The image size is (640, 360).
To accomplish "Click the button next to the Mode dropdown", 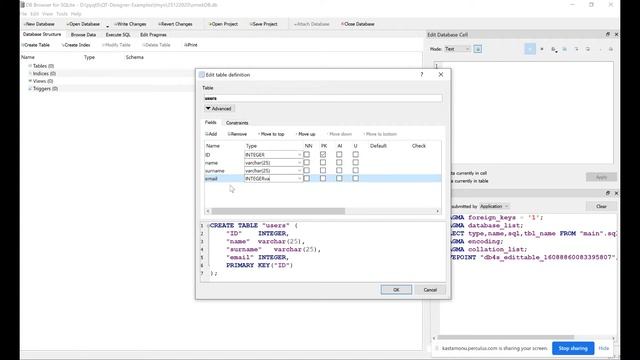I will 478,49.
